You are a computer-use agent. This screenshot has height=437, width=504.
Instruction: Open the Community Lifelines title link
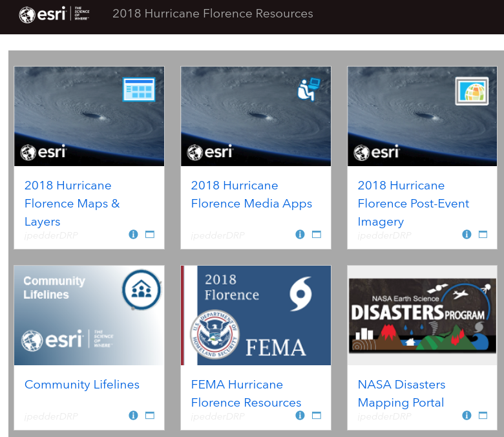pos(81,385)
